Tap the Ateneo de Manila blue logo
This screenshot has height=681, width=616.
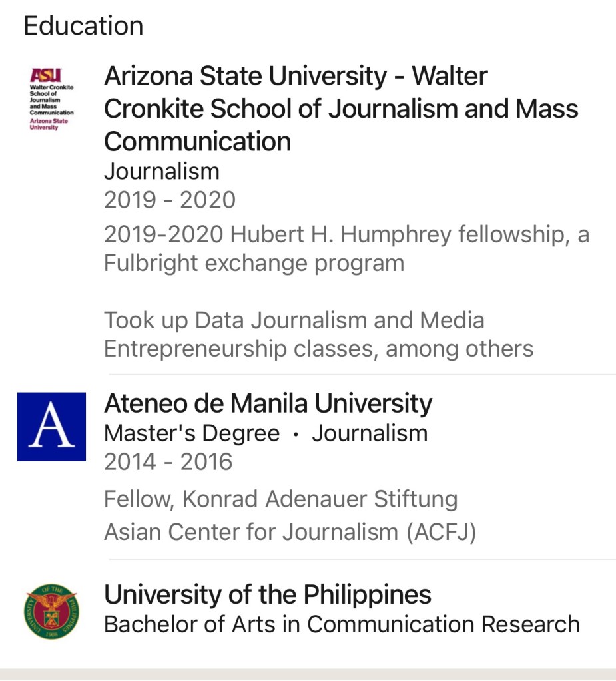(51, 427)
